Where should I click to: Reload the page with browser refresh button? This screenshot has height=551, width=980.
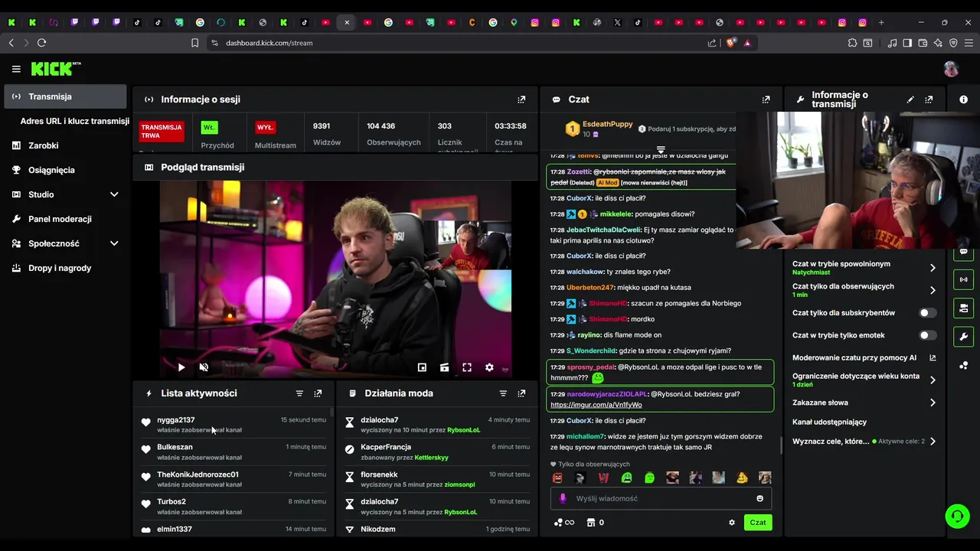coord(41,43)
